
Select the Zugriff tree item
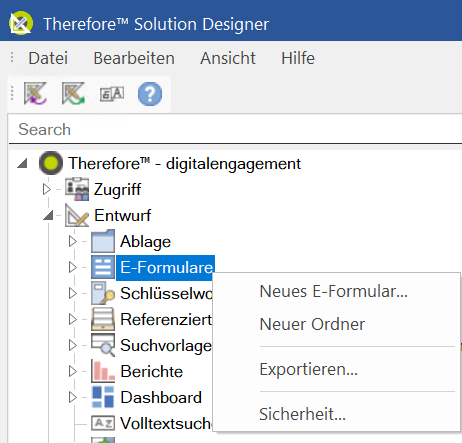(117, 189)
